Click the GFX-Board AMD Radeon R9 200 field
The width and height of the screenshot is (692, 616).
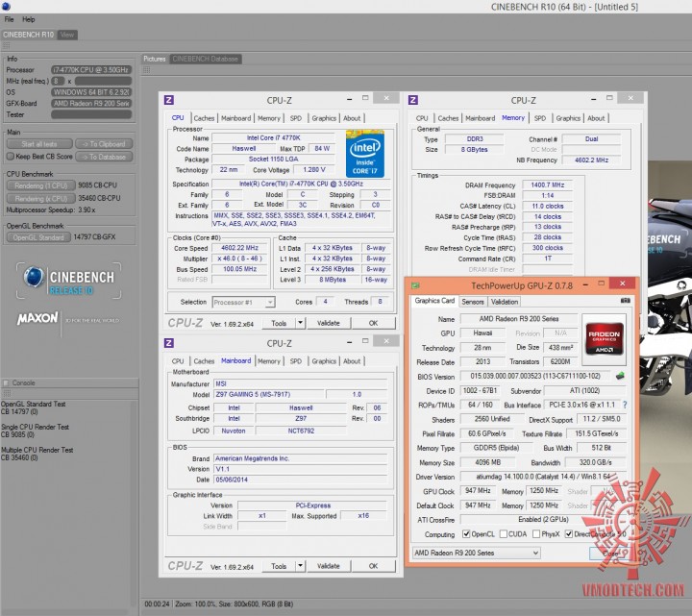click(x=91, y=103)
